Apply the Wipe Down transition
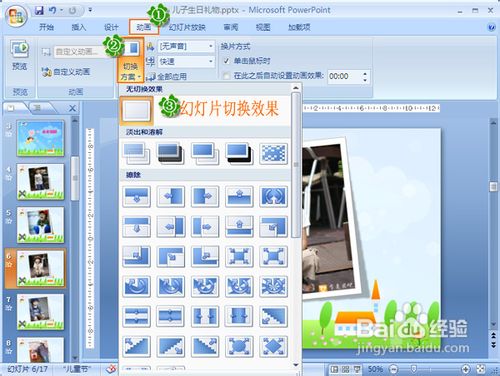 (136, 196)
